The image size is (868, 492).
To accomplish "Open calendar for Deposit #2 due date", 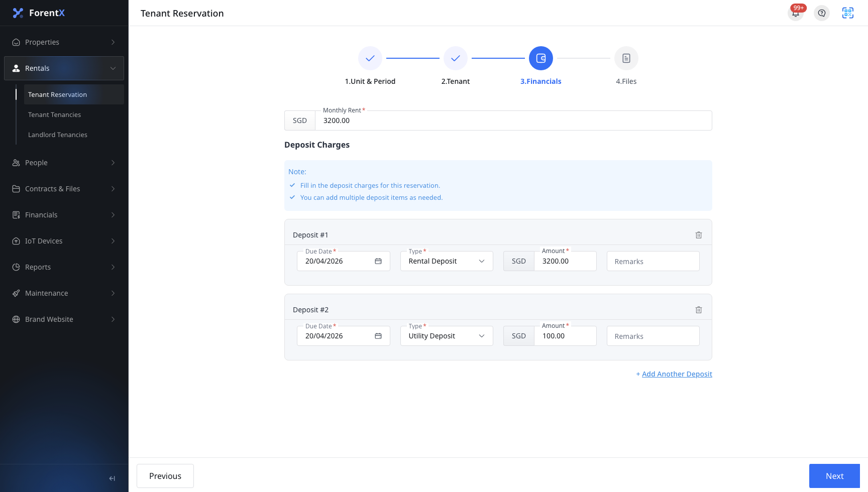I will (378, 336).
